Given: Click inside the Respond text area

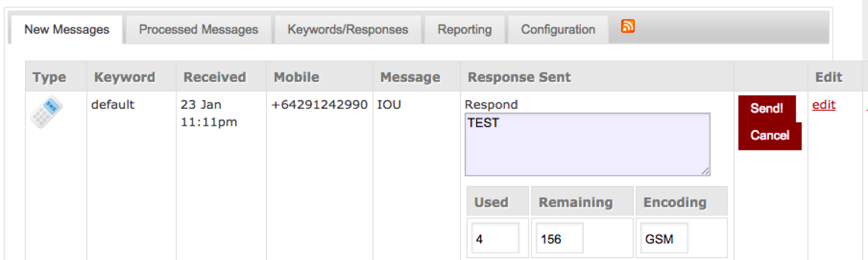Looking at the screenshot, I should tap(587, 143).
